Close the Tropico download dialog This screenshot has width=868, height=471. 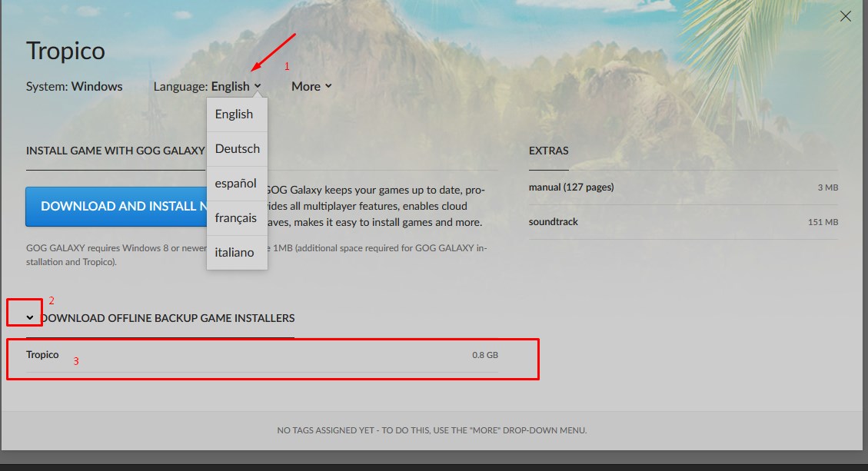[845, 16]
